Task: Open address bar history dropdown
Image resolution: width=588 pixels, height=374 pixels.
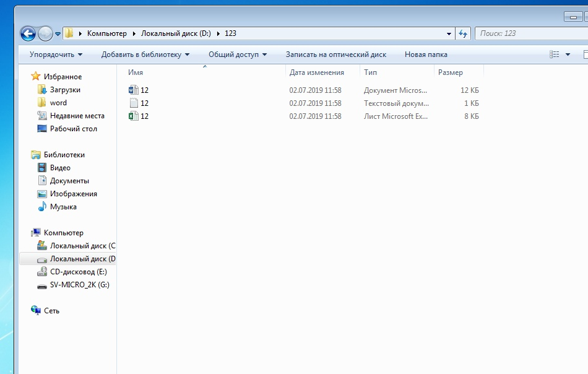Action: (x=449, y=34)
